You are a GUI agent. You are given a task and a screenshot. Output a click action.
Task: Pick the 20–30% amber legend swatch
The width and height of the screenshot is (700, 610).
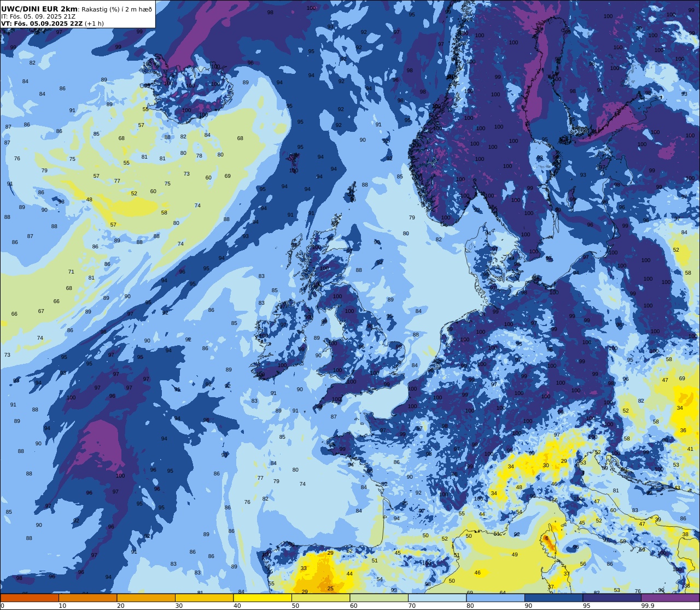point(146,598)
